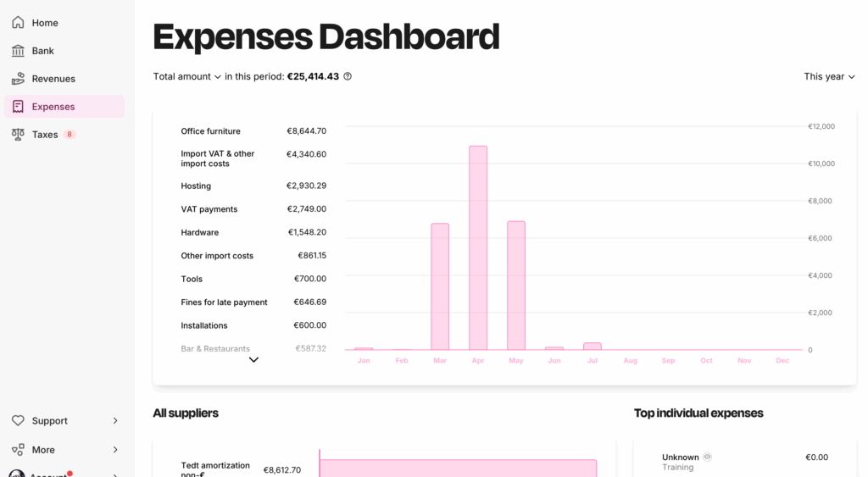Click the Bank building icon

[x=18, y=51]
